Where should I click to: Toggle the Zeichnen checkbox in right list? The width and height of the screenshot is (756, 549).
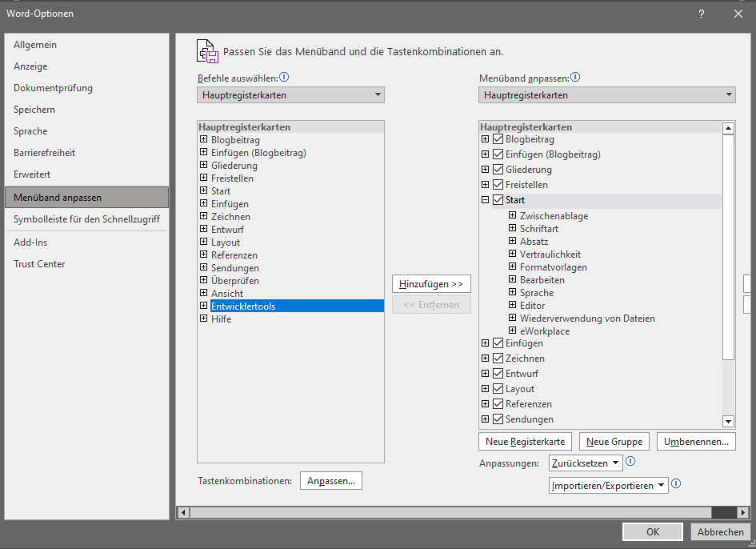click(498, 359)
